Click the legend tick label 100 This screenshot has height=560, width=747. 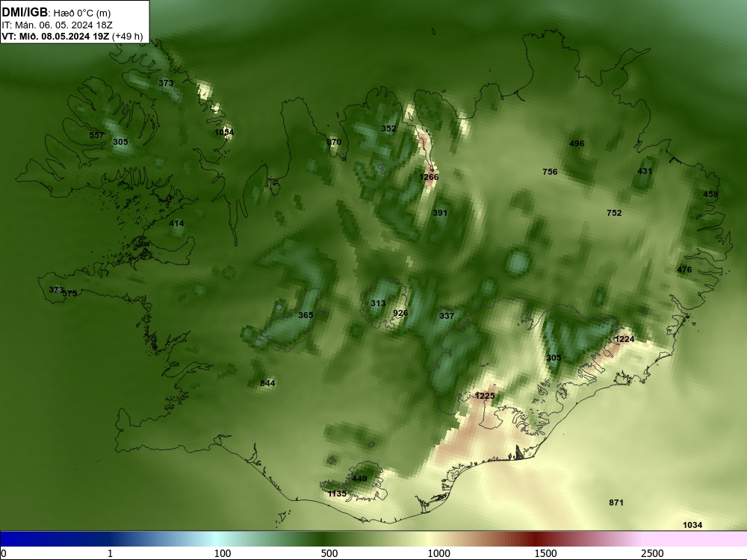(x=223, y=553)
